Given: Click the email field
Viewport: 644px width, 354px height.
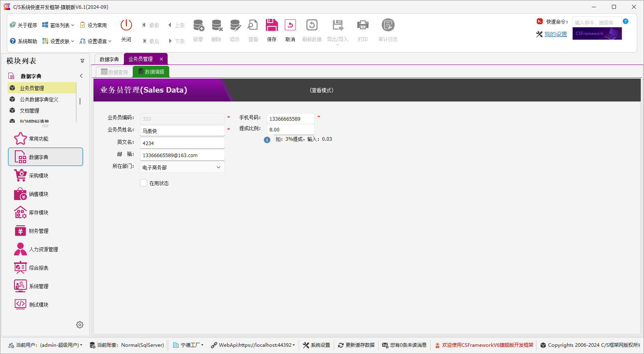Looking at the screenshot, I should pos(182,155).
